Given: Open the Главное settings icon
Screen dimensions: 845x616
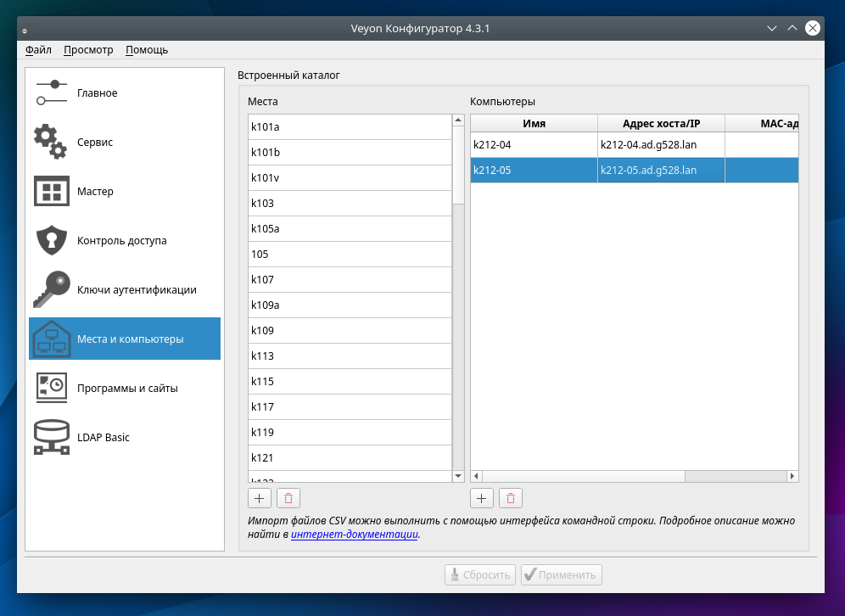Looking at the screenshot, I should click(51, 92).
